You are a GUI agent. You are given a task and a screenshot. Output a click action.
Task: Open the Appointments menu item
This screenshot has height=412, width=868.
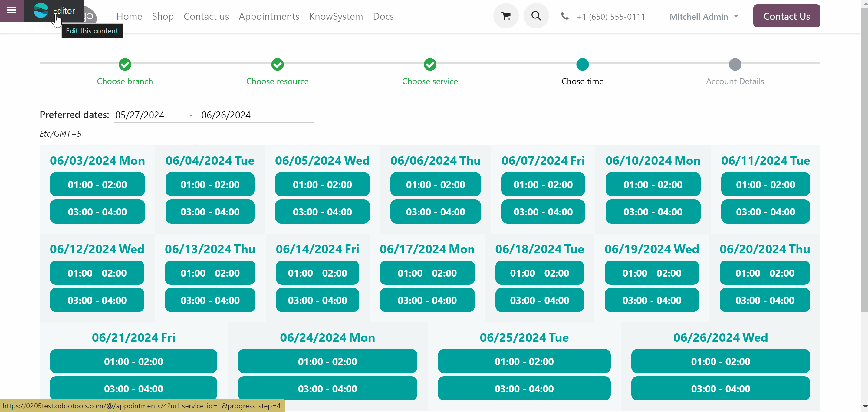tap(269, 16)
